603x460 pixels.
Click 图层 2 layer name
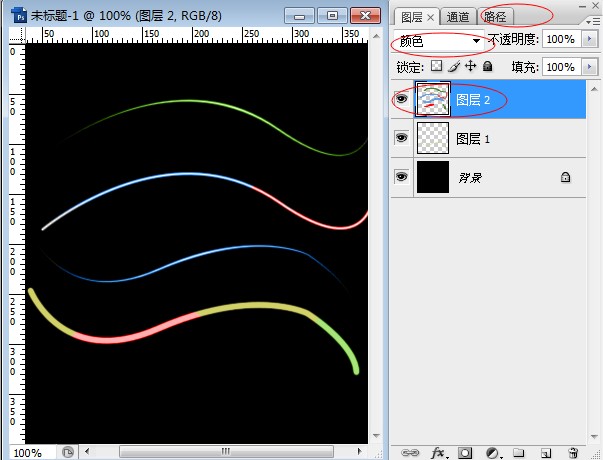pyautogui.click(x=473, y=100)
